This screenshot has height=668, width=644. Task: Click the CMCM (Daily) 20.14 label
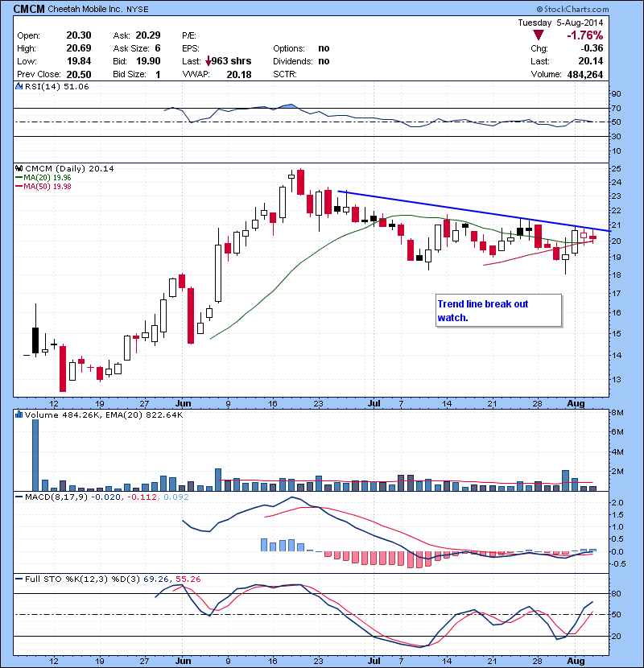tap(69, 169)
